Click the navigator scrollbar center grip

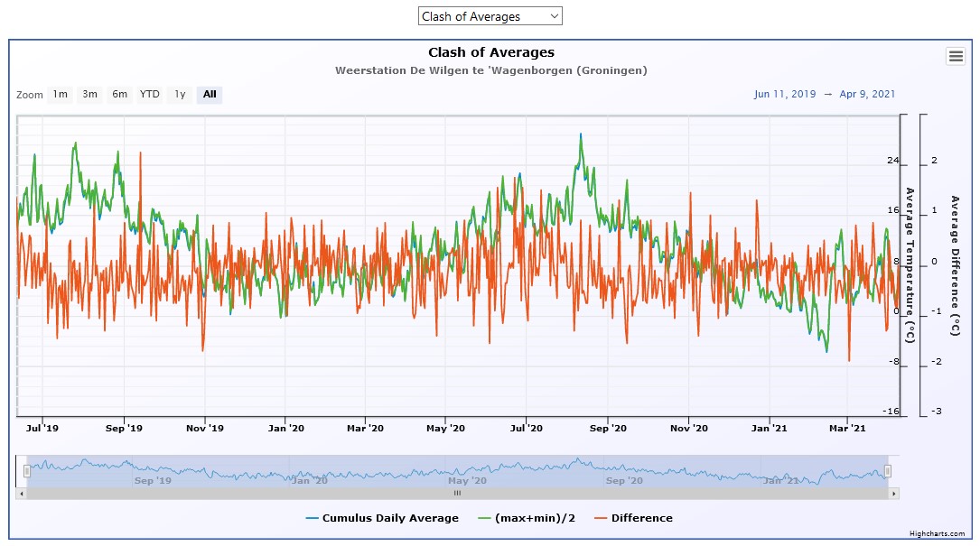[x=457, y=494]
